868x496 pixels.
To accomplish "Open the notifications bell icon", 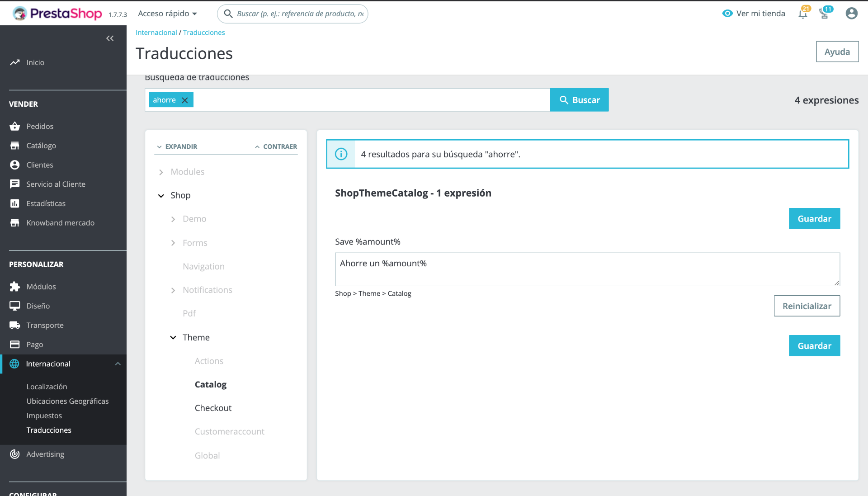I will (802, 14).
